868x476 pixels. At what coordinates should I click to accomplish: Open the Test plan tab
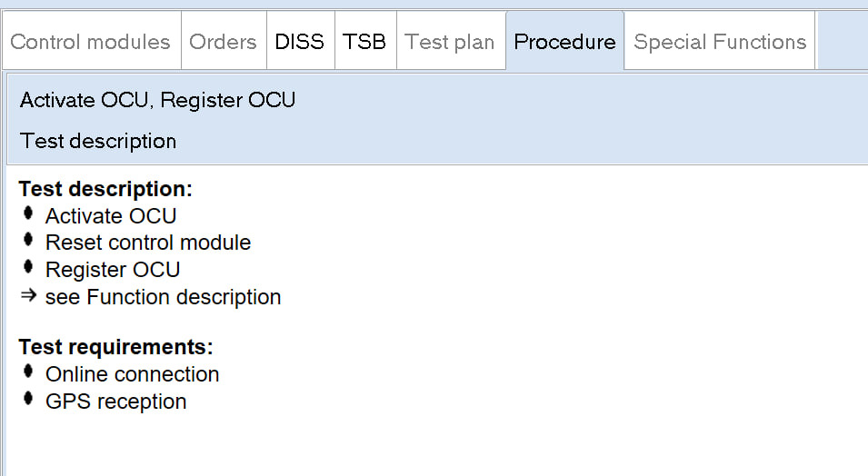[450, 42]
